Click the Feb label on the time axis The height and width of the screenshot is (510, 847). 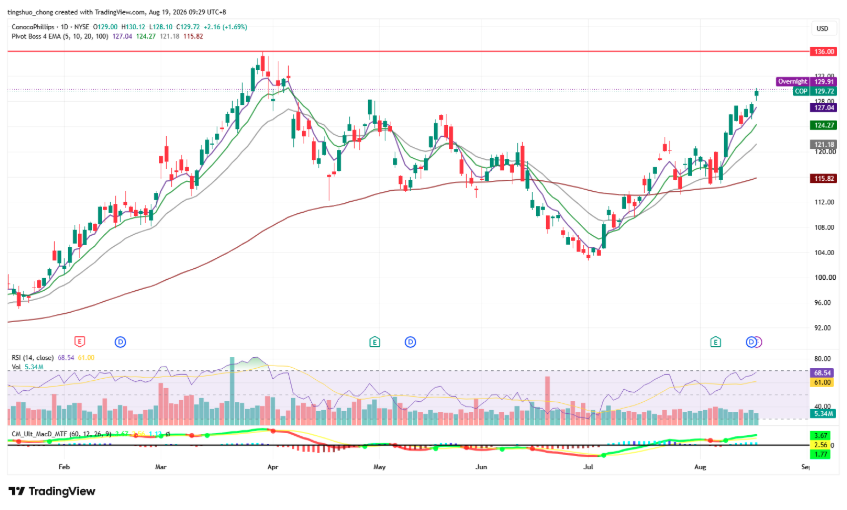click(64, 467)
